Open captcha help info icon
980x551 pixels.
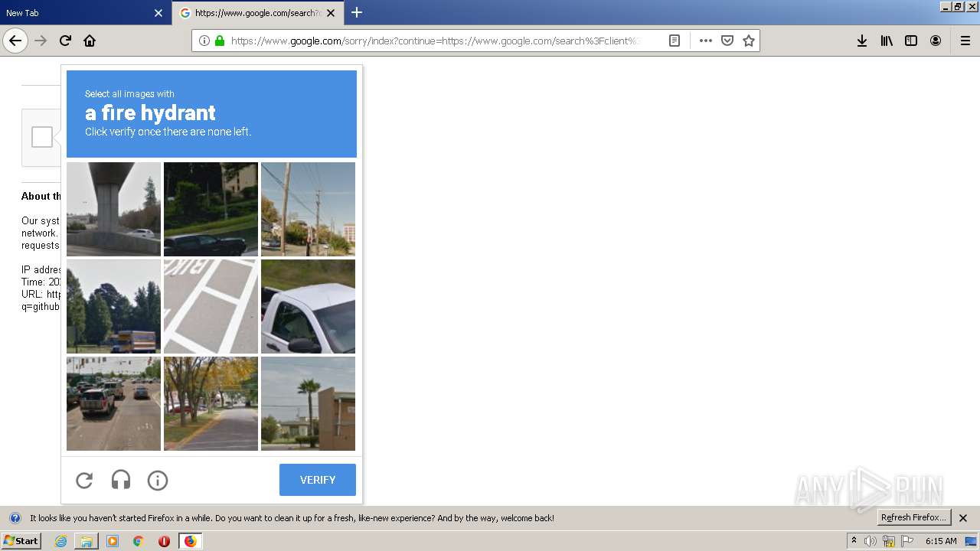158,480
